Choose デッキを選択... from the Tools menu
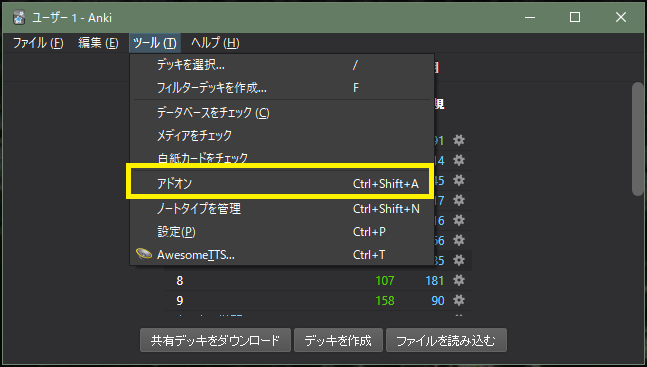The height and width of the screenshot is (367, 647). [282, 65]
